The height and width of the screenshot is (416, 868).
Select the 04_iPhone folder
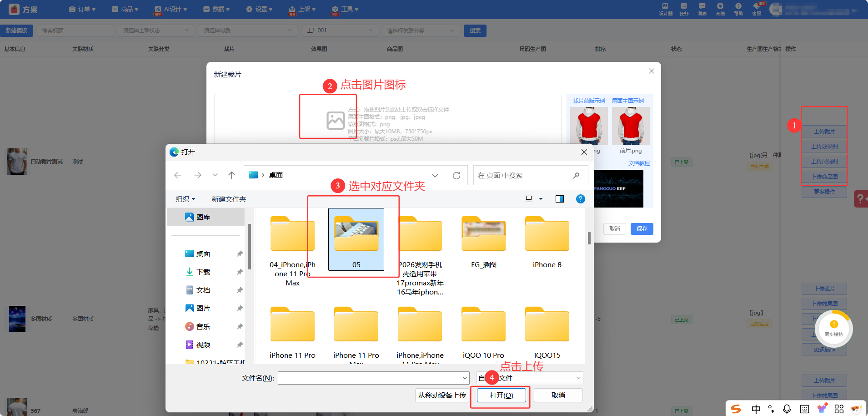coord(292,250)
